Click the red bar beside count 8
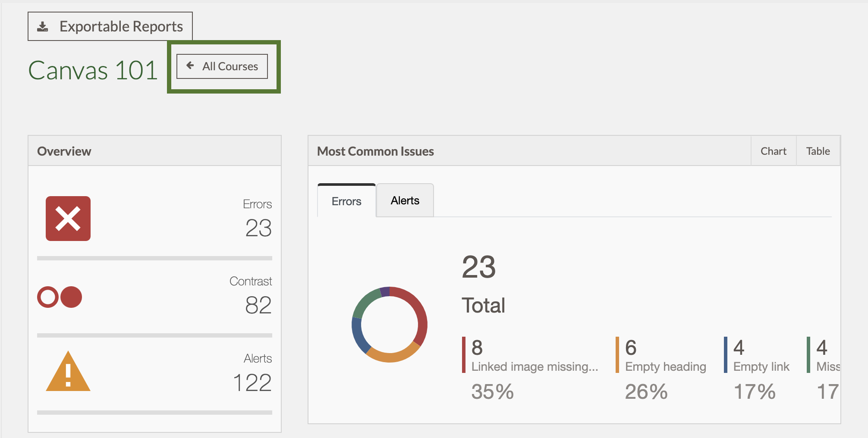This screenshot has height=438, width=868. pyautogui.click(x=464, y=355)
